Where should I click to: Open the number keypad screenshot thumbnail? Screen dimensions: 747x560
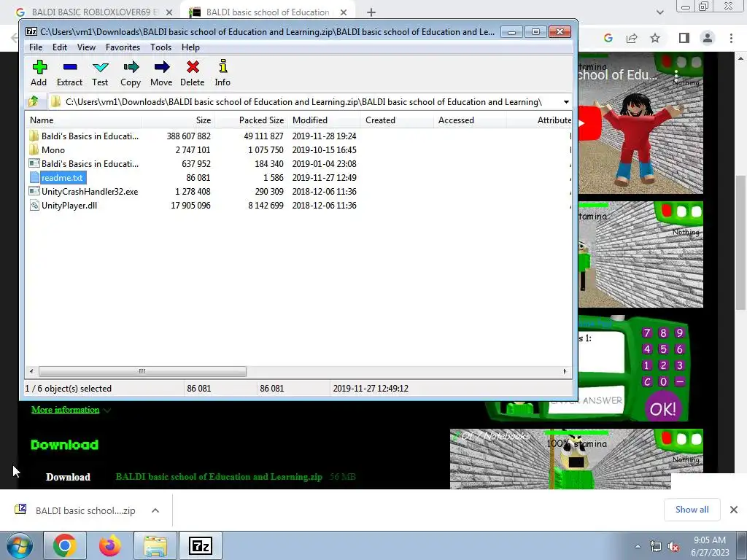coord(634,367)
